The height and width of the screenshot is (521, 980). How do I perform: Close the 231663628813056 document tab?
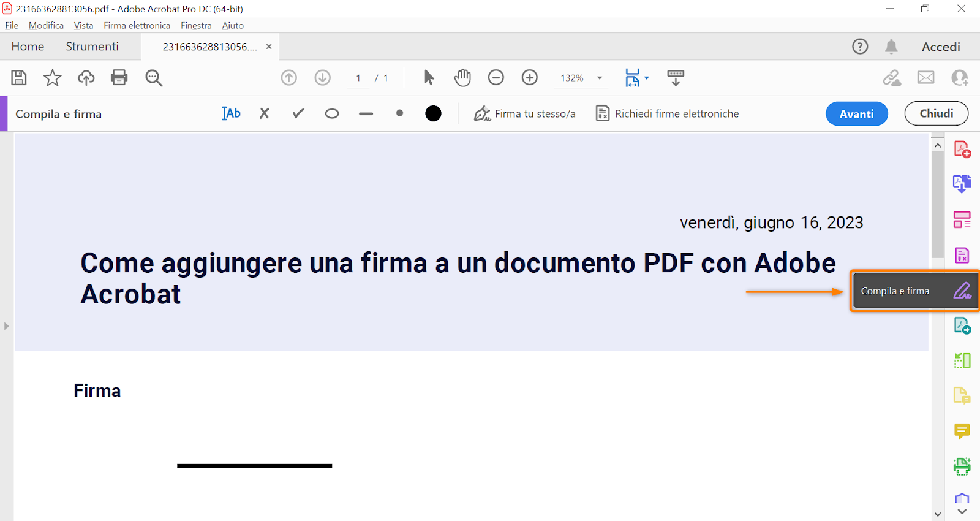[x=269, y=47]
